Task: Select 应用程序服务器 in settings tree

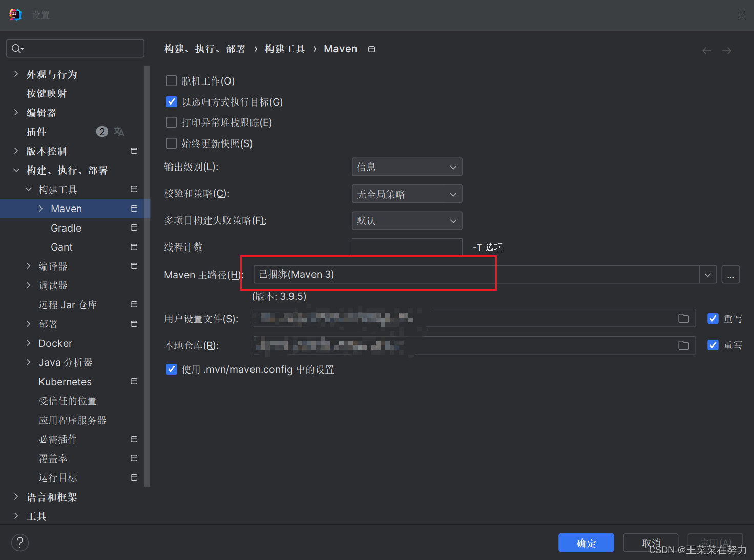Action: 72,420
